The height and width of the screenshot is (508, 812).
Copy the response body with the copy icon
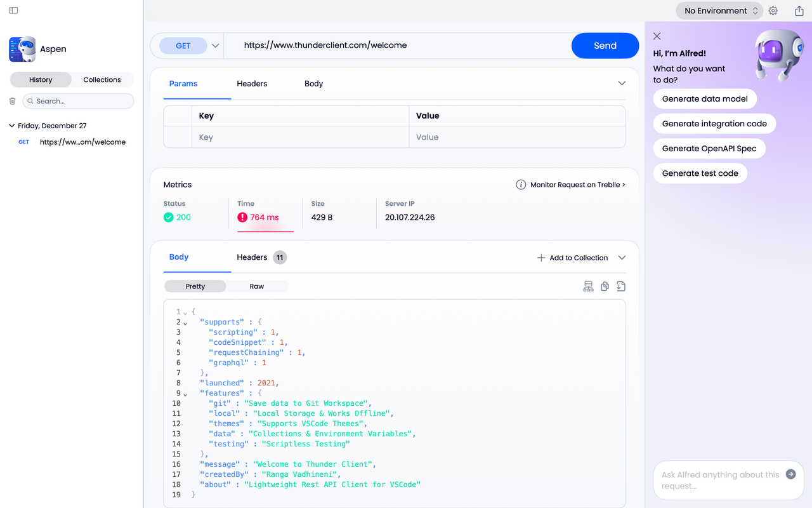tap(605, 286)
